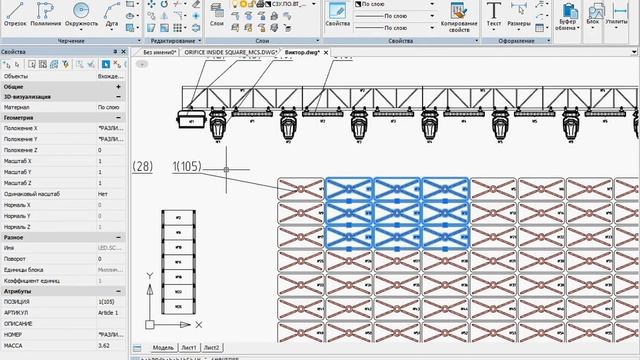Screen dimensions: 640x360
Task: Open the Слои layer manager
Action: pyautogui.click(x=217, y=15)
